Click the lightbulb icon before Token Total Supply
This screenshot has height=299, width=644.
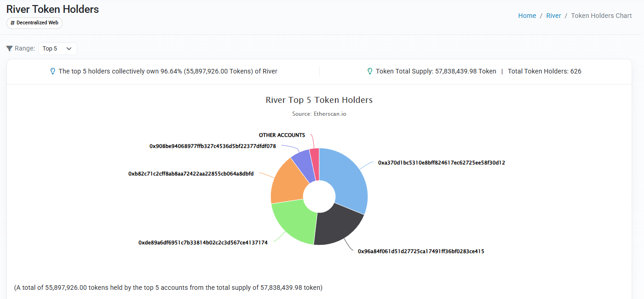369,71
